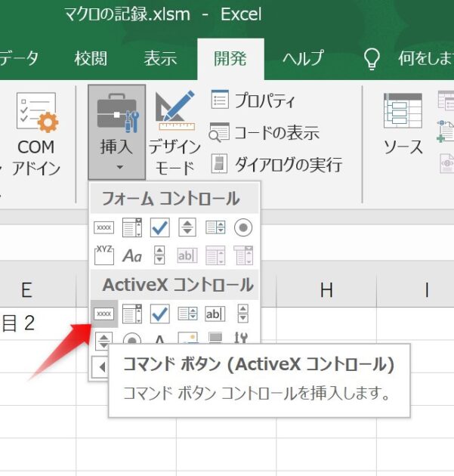Click the マクロの記録.xlsm title text
The image size is (454, 476).
pos(128,14)
